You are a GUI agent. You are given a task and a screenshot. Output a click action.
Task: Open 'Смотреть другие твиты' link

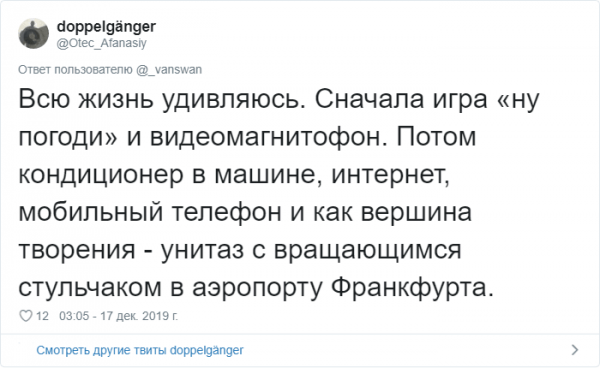coord(101,350)
